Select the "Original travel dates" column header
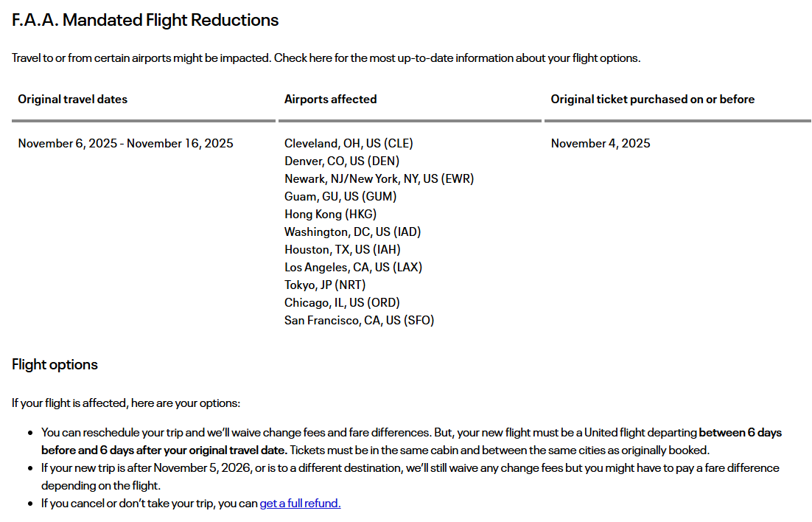Viewport: 812px width, 522px height. (72, 100)
